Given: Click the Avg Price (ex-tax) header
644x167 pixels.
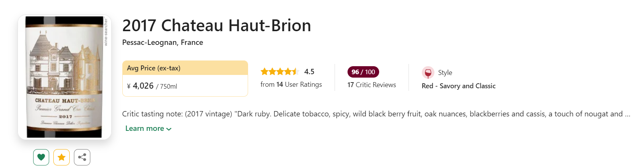Looking at the screenshot, I should (154, 68).
